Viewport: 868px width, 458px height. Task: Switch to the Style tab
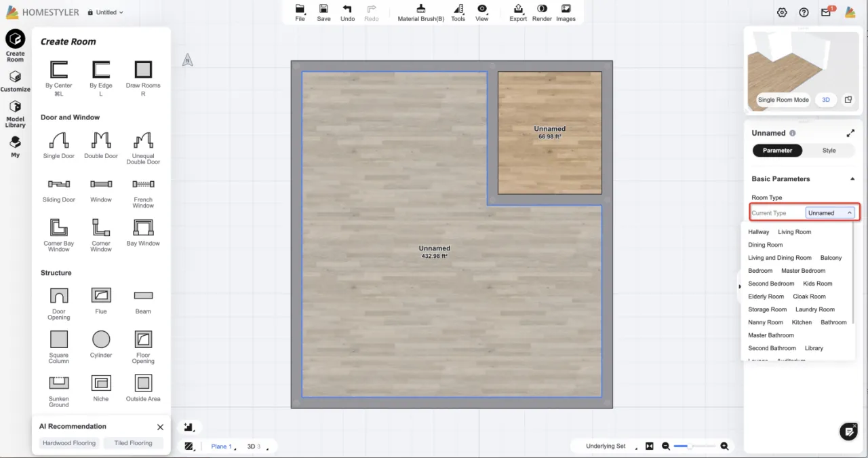[x=829, y=151]
